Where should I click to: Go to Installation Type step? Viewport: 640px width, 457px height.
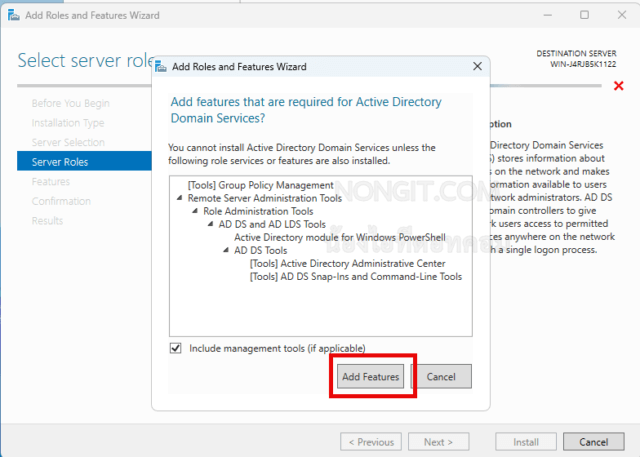pyautogui.click(x=68, y=123)
